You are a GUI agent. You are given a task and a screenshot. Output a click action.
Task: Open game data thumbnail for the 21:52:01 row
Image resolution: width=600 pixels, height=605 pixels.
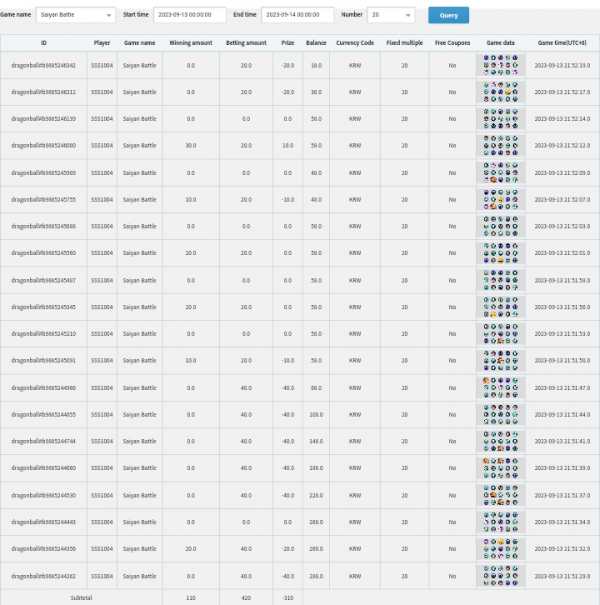point(500,253)
